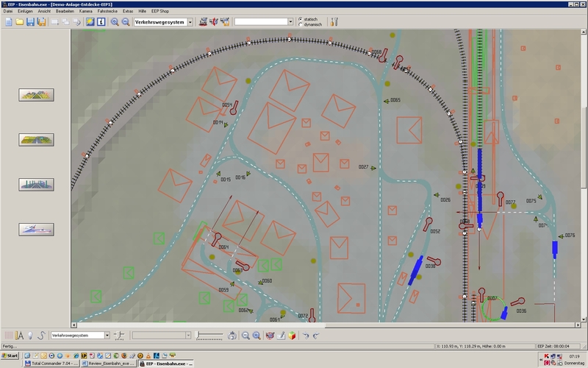Click the system tray clock 07:19

[575, 356]
